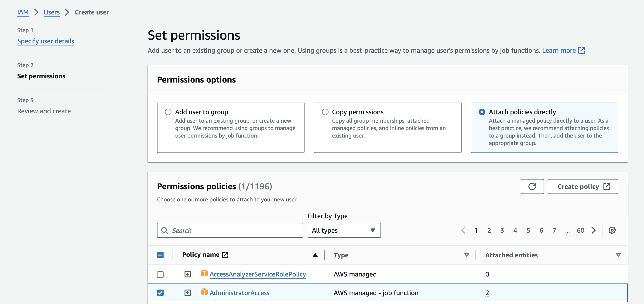644x304 pixels.
Task: Go to the Users breadcrumb
Action: [51, 12]
